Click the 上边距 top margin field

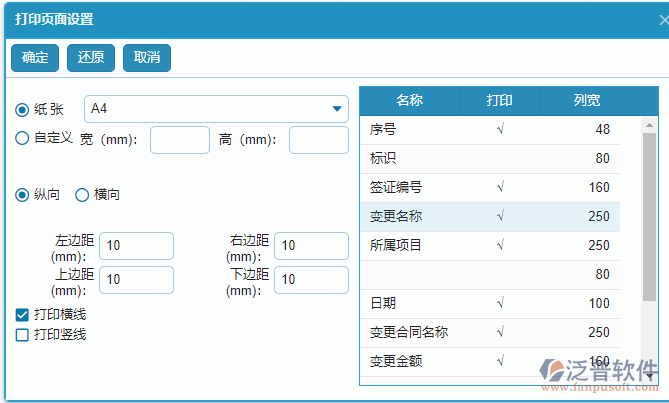click(136, 280)
